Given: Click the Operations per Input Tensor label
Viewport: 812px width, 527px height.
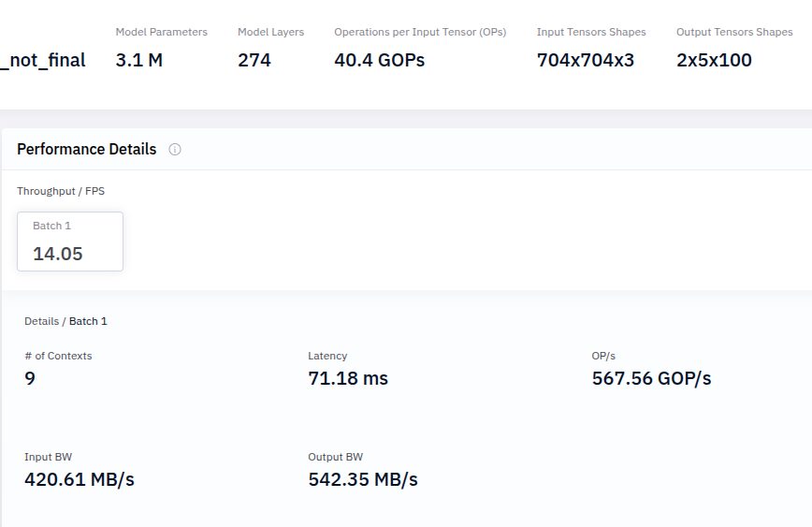Looking at the screenshot, I should click(420, 32).
